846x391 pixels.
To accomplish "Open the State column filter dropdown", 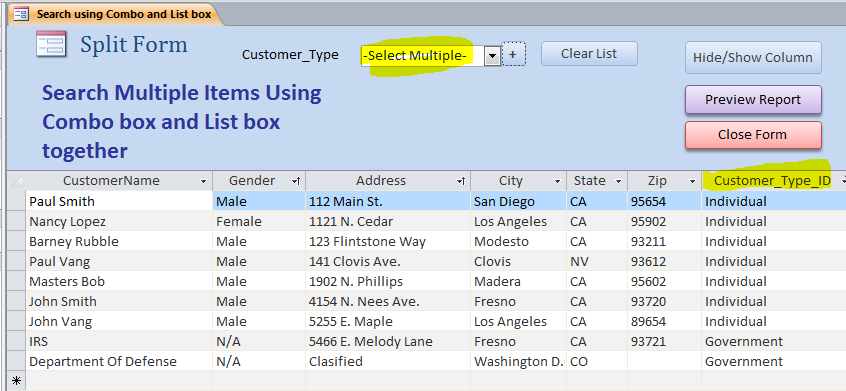I will (618, 181).
